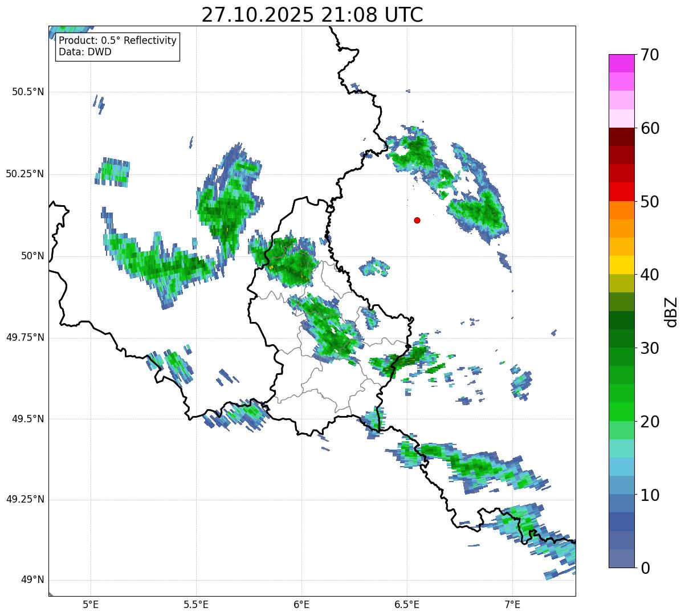
Task: Click the 60 value on the colorbar
Action: (x=649, y=128)
